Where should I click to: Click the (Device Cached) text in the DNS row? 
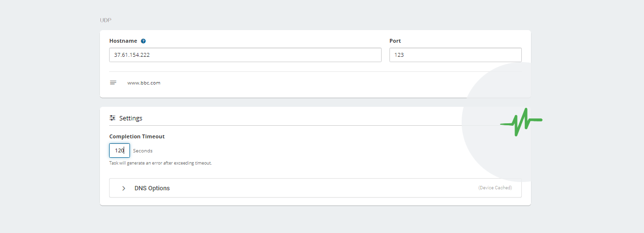pyautogui.click(x=495, y=188)
